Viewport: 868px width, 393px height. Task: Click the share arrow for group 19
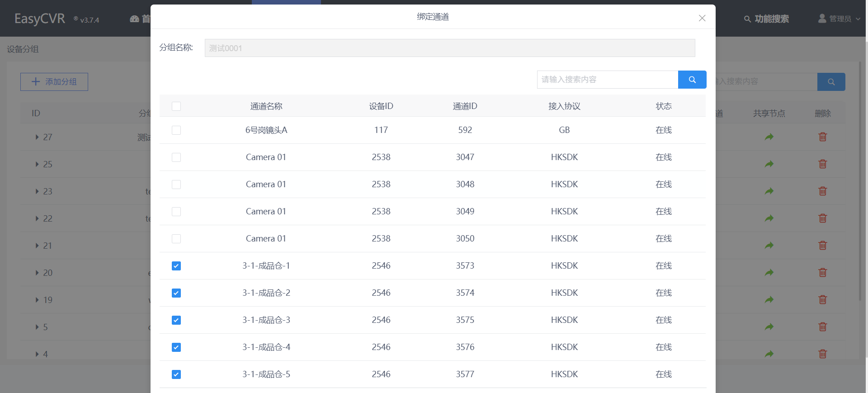point(769,300)
